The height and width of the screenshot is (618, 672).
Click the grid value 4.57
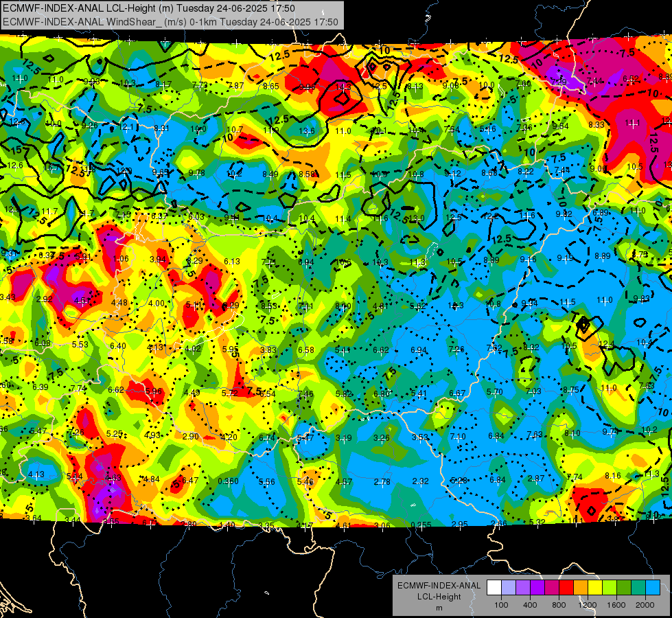(x=344, y=482)
